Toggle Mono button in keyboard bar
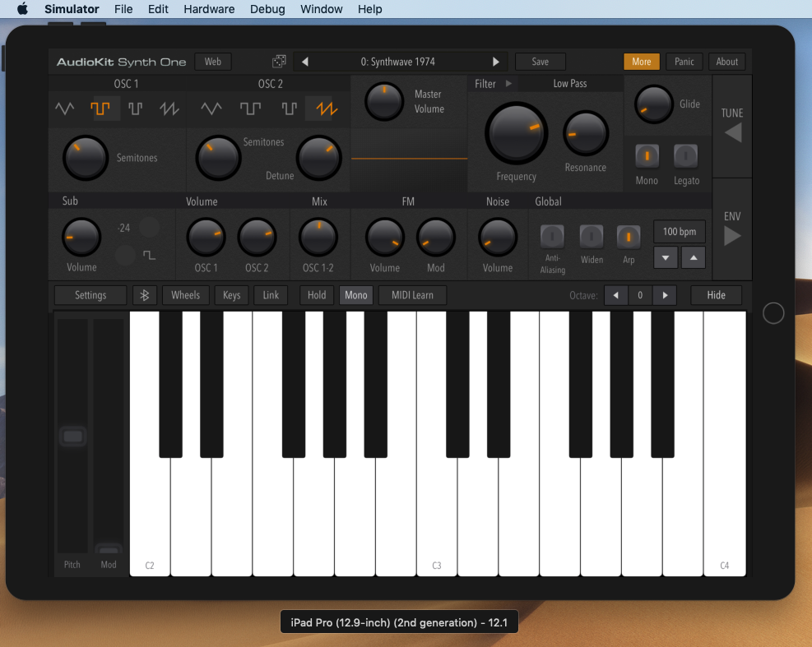The height and width of the screenshot is (647, 812). [355, 295]
